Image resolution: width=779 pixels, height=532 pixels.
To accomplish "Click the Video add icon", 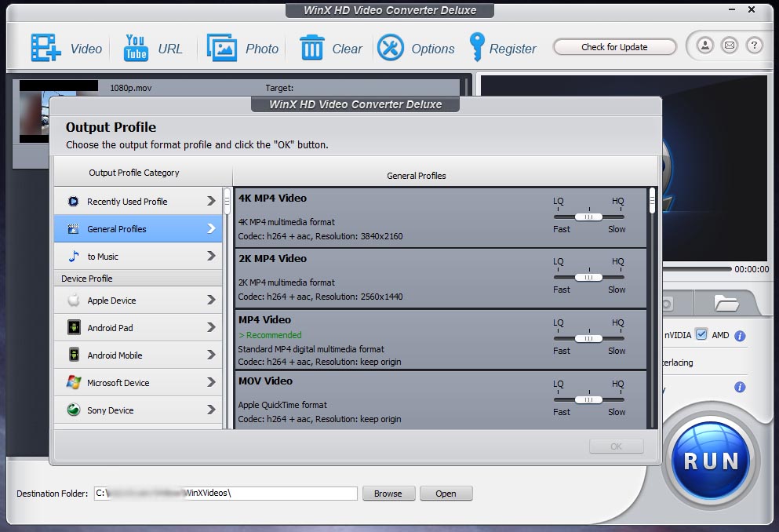I will [46, 48].
